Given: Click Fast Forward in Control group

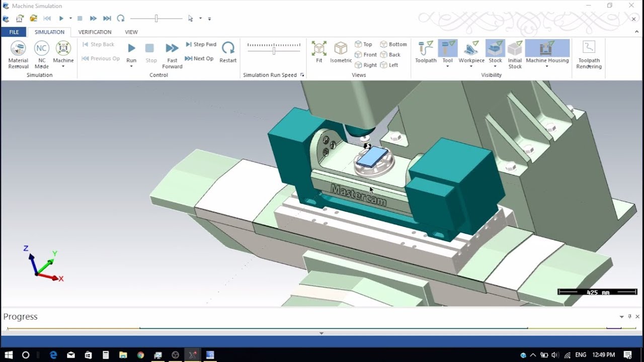Looking at the screenshot, I should pos(172,55).
